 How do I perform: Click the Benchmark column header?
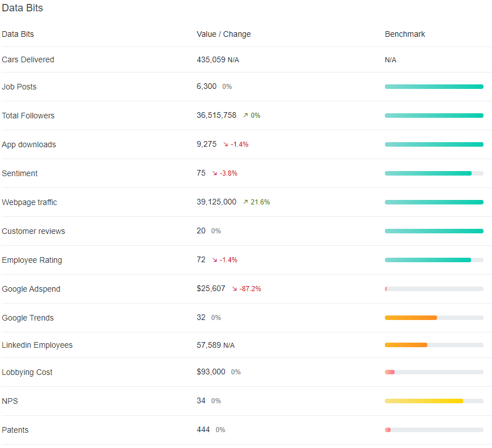coord(405,34)
